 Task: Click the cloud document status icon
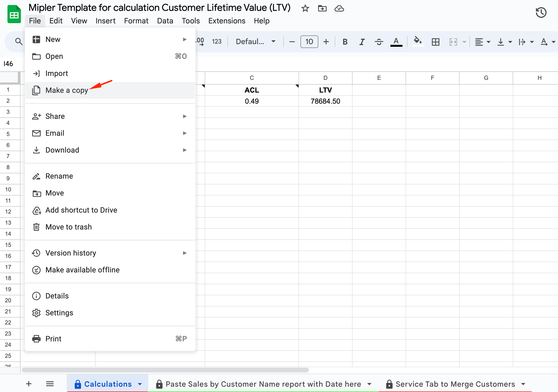pyautogui.click(x=339, y=9)
